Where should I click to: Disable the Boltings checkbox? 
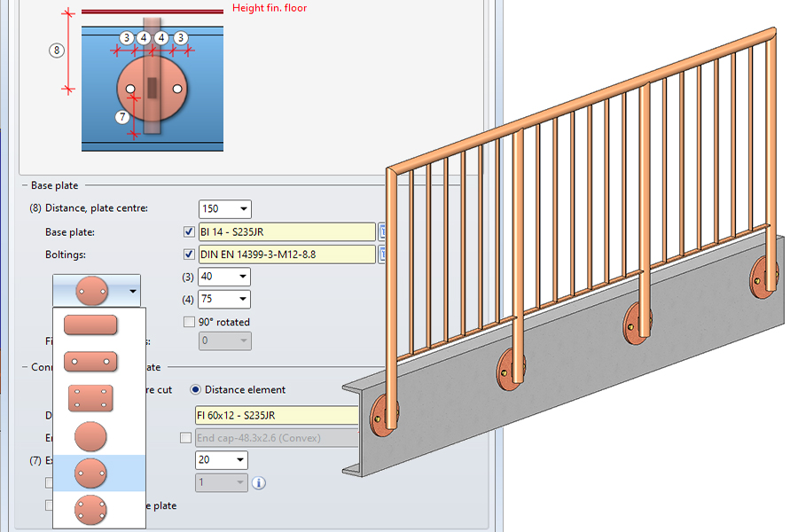(x=188, y=254)
